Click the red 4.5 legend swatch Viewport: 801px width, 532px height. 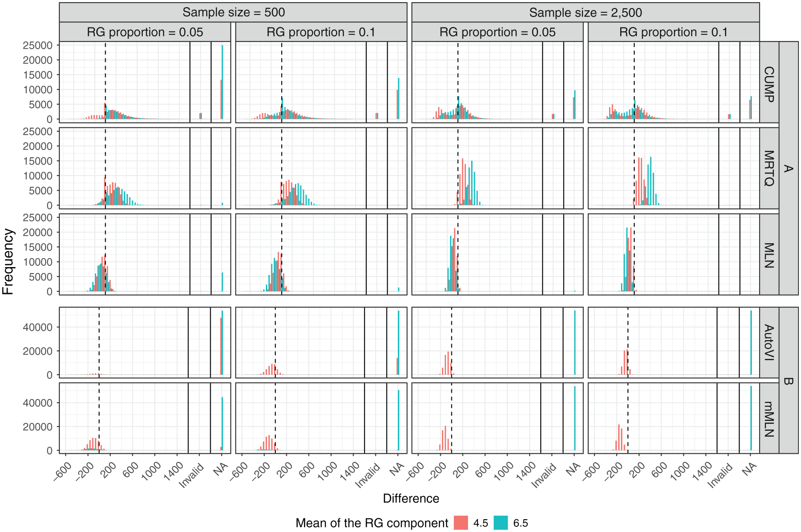coord(461,523)
